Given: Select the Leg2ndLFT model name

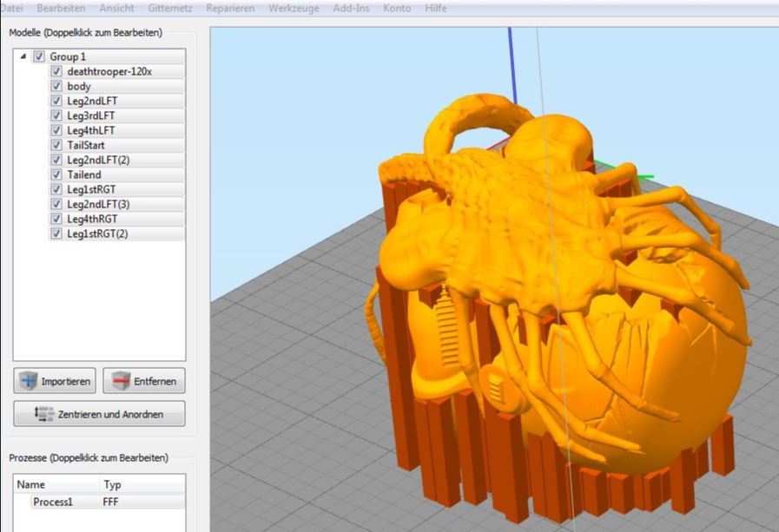Looking at the screenshot, I should [92, 101].
